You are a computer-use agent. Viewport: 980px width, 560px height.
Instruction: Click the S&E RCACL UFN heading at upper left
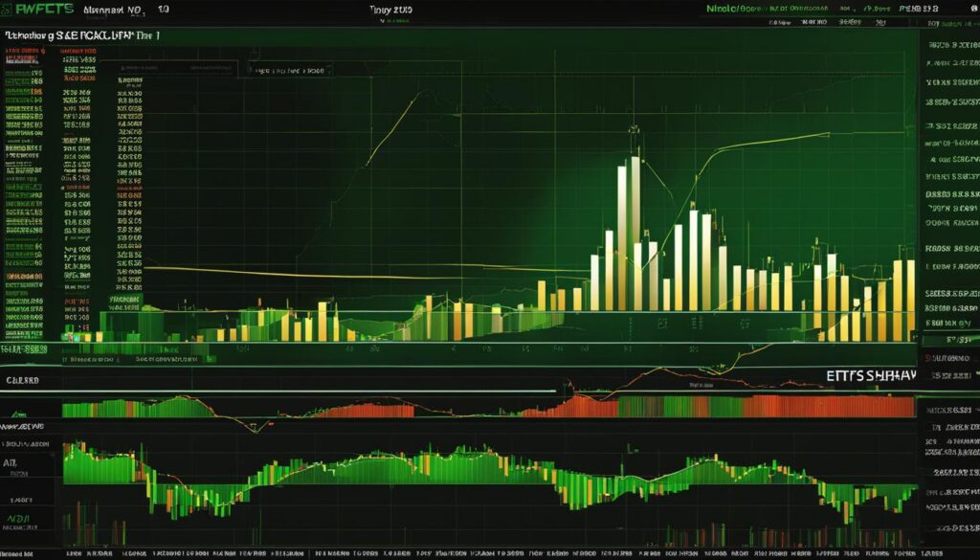tap(81, 35)
